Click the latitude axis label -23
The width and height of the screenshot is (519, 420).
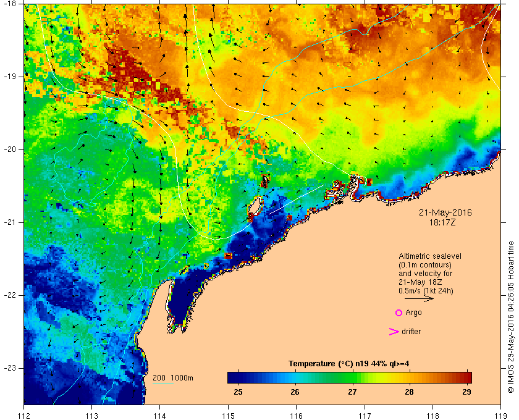[9, 367]
